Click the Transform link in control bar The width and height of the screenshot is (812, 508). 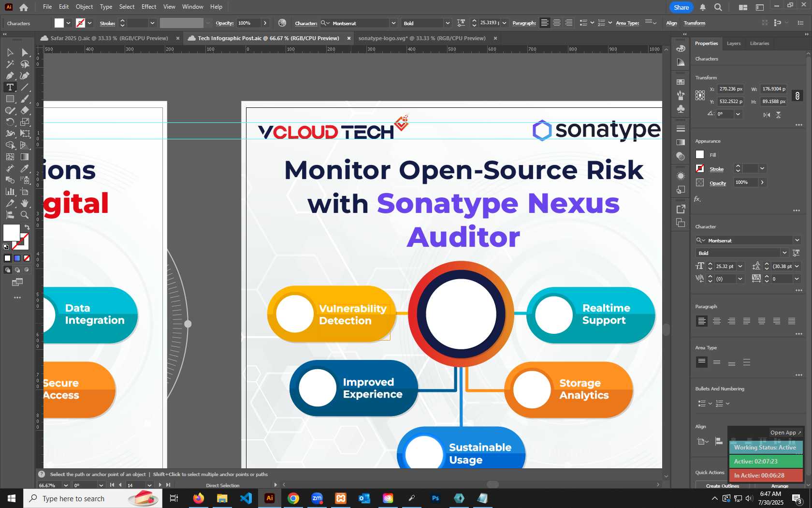[x=695, y=23]
